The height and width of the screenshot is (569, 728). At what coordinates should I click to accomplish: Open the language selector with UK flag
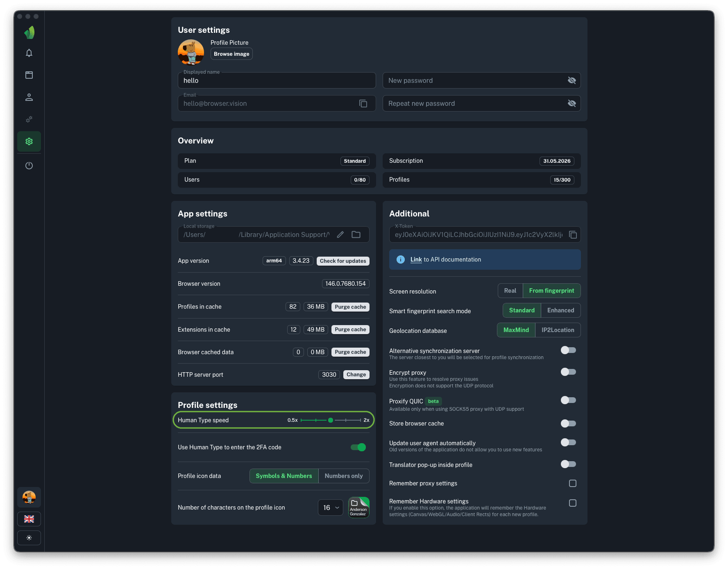click(x=29, y=519)
